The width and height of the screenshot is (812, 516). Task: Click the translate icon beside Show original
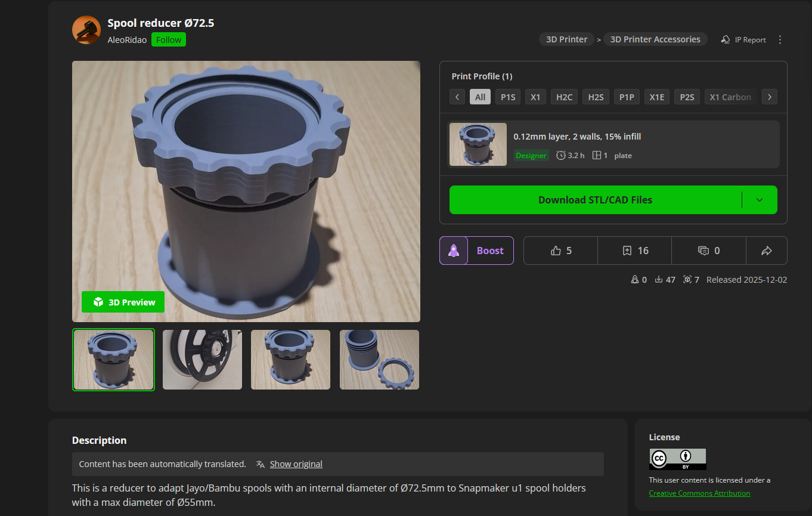click(260, 464)
